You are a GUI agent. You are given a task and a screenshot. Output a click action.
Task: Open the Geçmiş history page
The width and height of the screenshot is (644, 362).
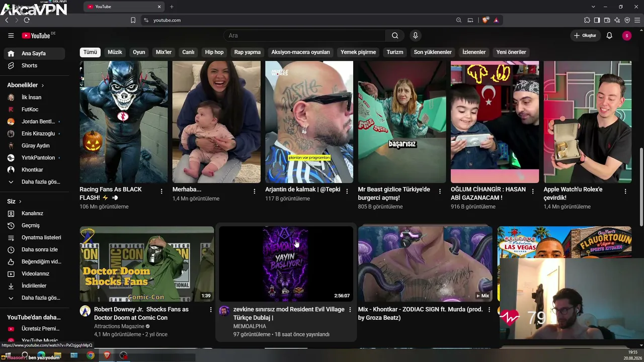pyautogui.click(x=34, y=225)
